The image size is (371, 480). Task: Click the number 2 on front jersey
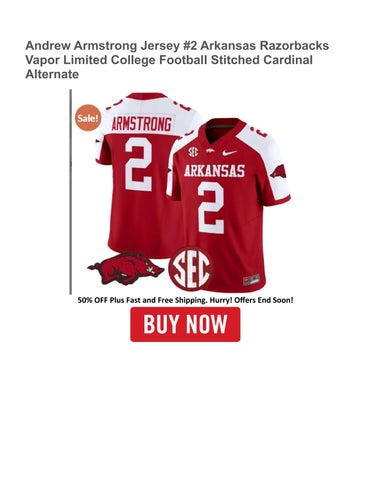click(x=211, y=207)
